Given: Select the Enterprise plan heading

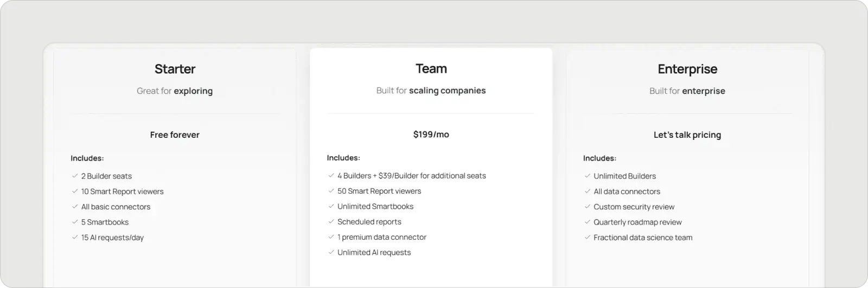Looking at the screenshot, I should pos(687,69).
